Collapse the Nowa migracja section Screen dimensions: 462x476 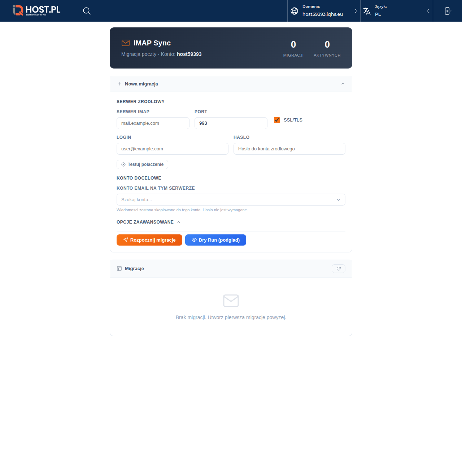click(343, 84)
